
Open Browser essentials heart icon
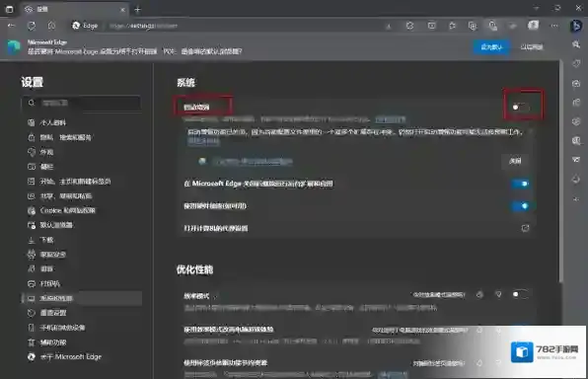click(492, 26)
